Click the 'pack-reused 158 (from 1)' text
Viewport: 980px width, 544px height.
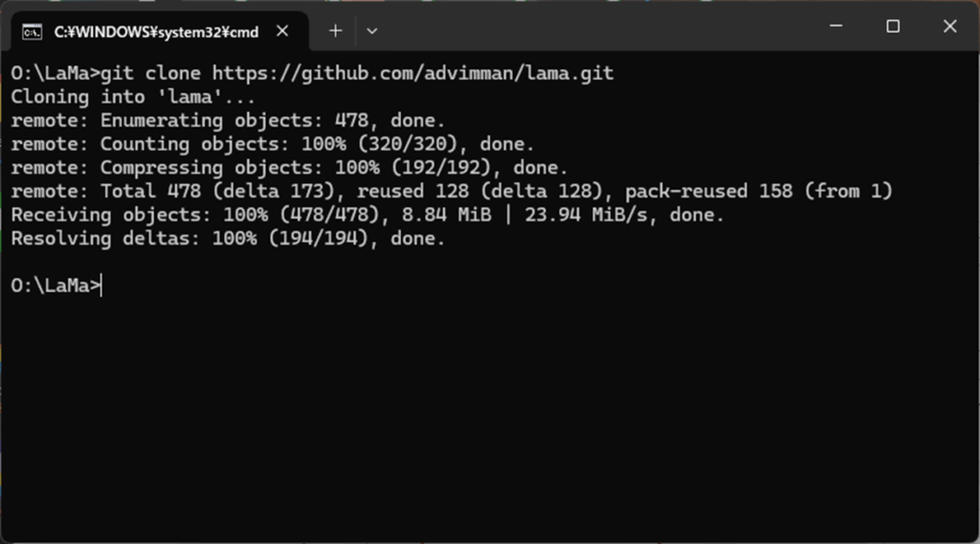[x=759, y=192]
